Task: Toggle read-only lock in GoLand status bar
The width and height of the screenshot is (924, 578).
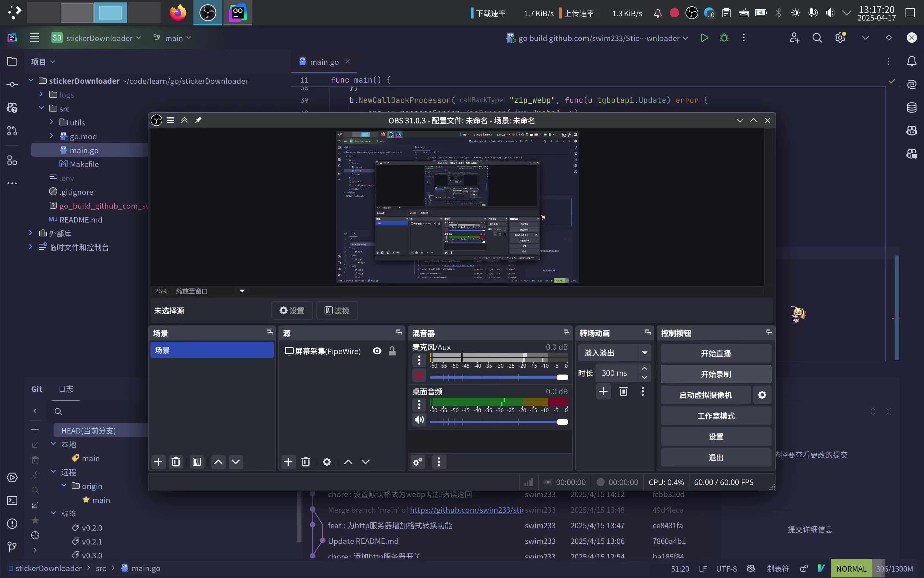Action: 804,568
